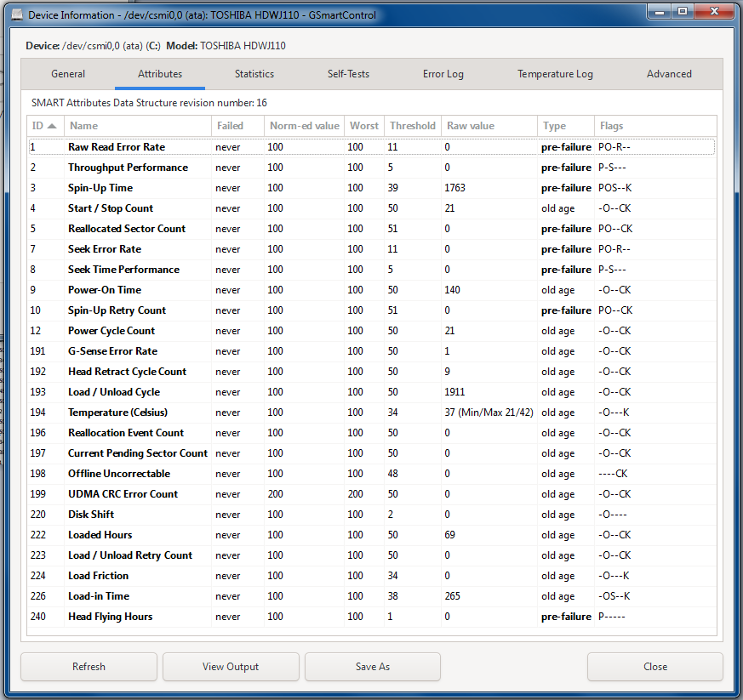
Task: Select the Power-On Time row
Action: (x=371, y=289)
